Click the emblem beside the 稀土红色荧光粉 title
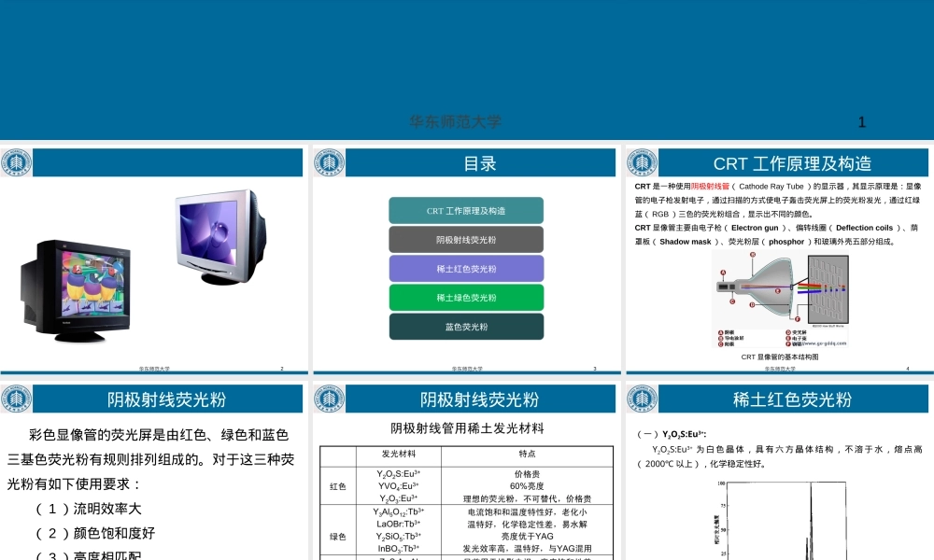 642,399
